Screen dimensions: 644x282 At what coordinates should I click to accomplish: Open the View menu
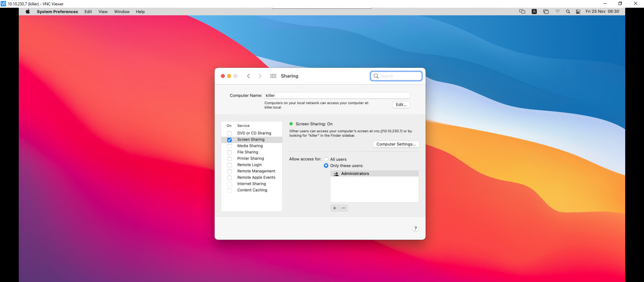point(103,11)
